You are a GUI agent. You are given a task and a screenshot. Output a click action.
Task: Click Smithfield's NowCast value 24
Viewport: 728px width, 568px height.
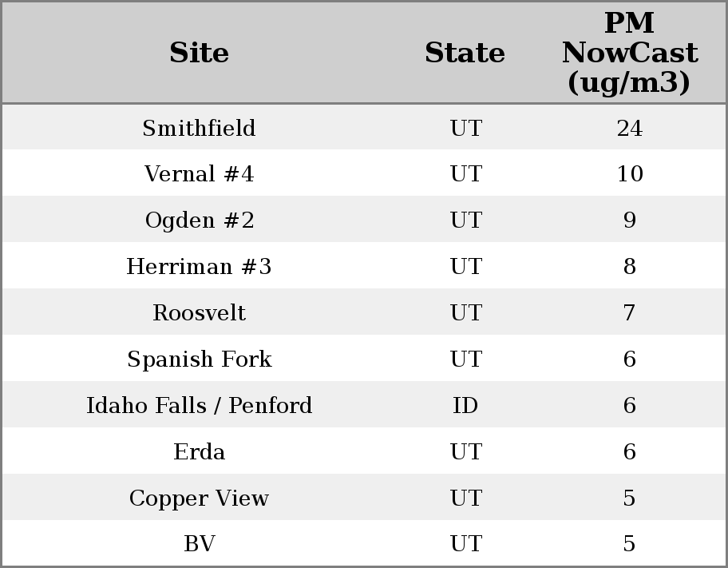pyautogui.click(x=629, y=128)
